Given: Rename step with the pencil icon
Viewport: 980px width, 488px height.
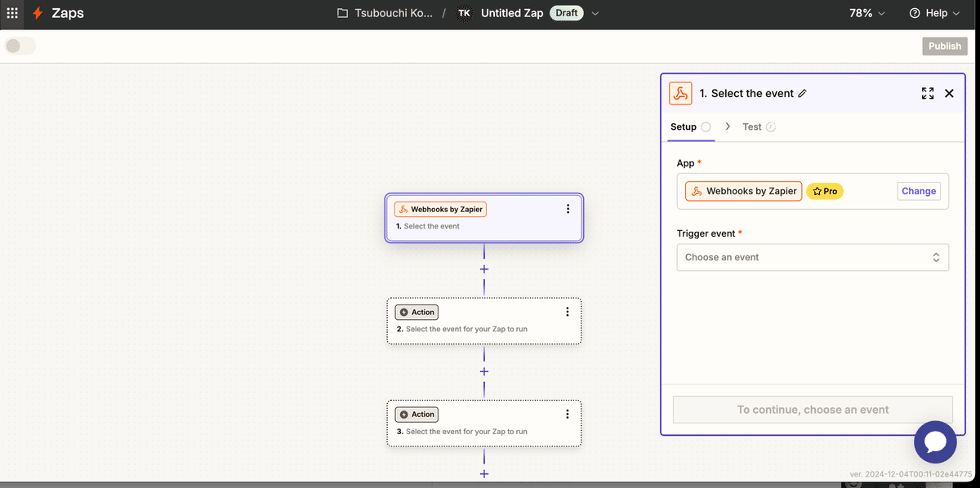Looking at the screenshot, I should pos(802,94).
